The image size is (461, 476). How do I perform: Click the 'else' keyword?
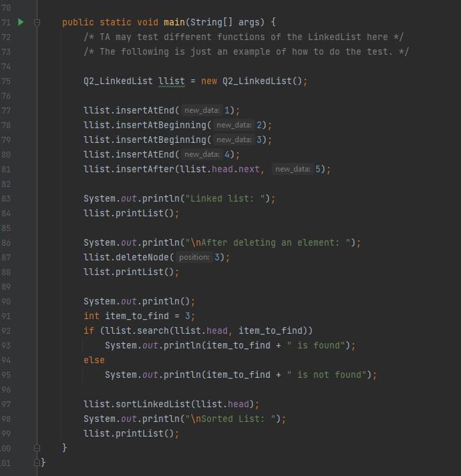coord(94,360)
